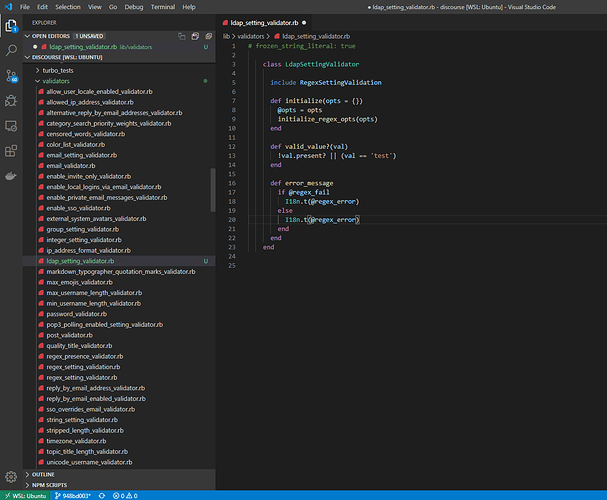Open timezone_validator.rb file

pos(76,441)
